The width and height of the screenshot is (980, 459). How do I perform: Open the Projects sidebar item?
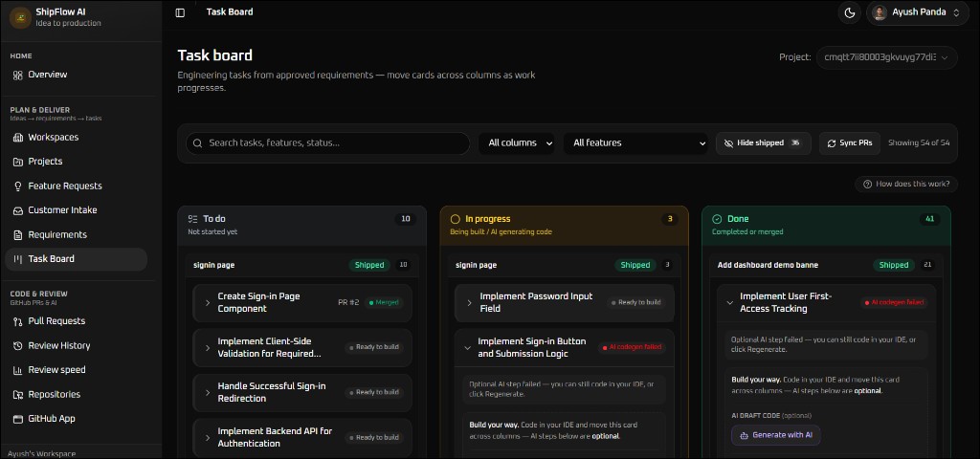[76, 162]
